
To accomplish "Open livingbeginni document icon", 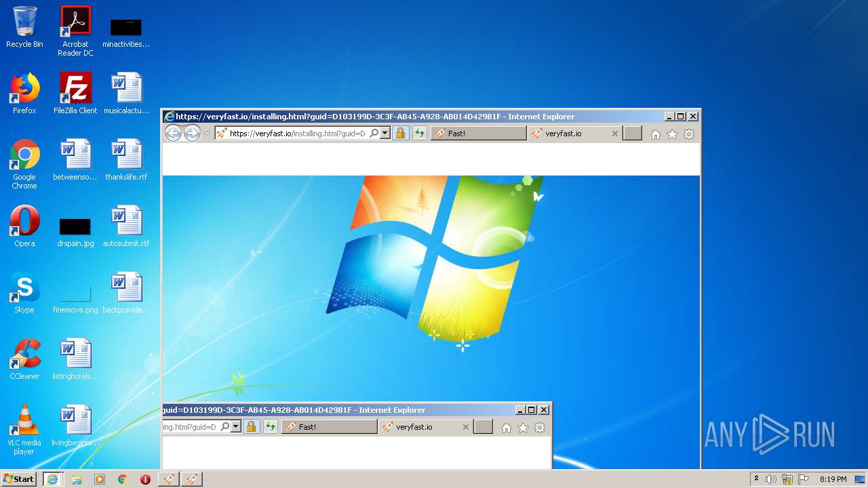I will 75,426.
